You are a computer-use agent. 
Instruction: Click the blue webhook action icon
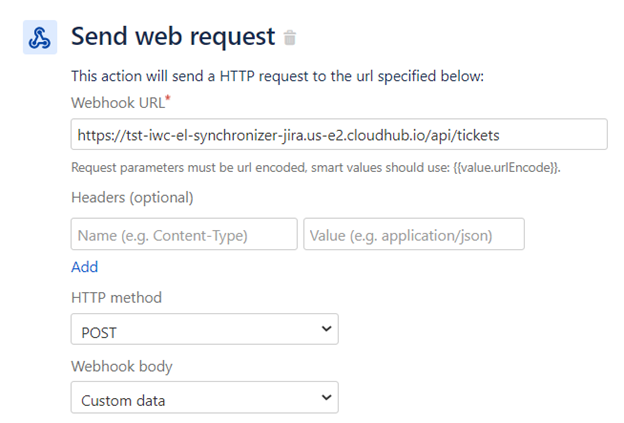pos(40,37)
